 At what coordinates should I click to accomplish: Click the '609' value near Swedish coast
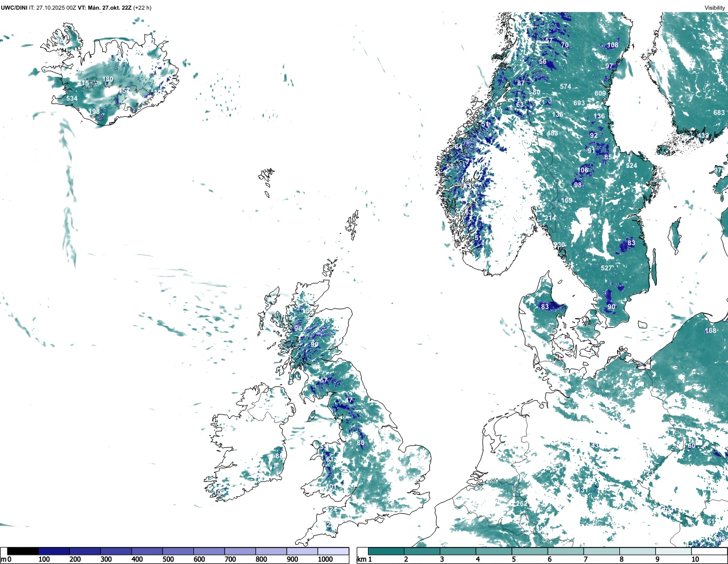tap(600, 93)
